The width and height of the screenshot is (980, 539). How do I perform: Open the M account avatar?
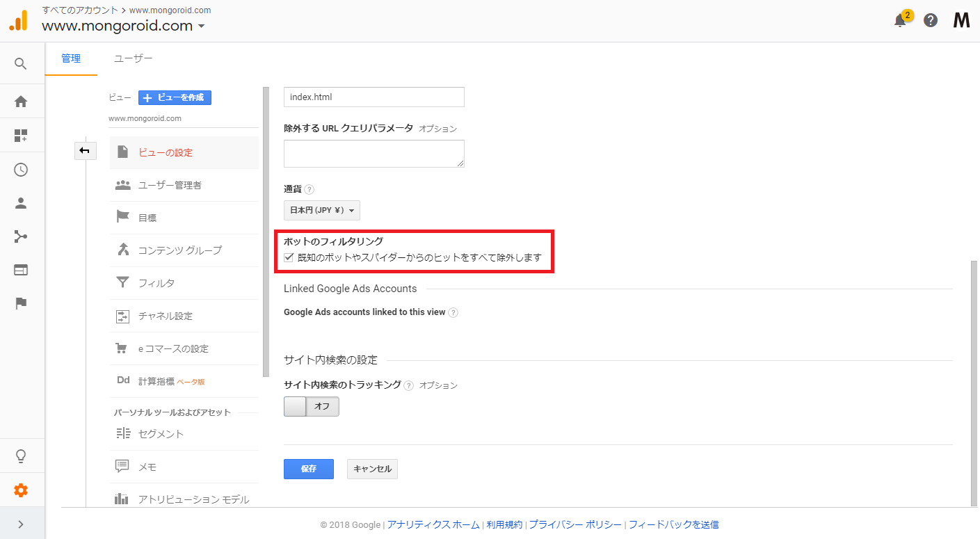(961, 20)
